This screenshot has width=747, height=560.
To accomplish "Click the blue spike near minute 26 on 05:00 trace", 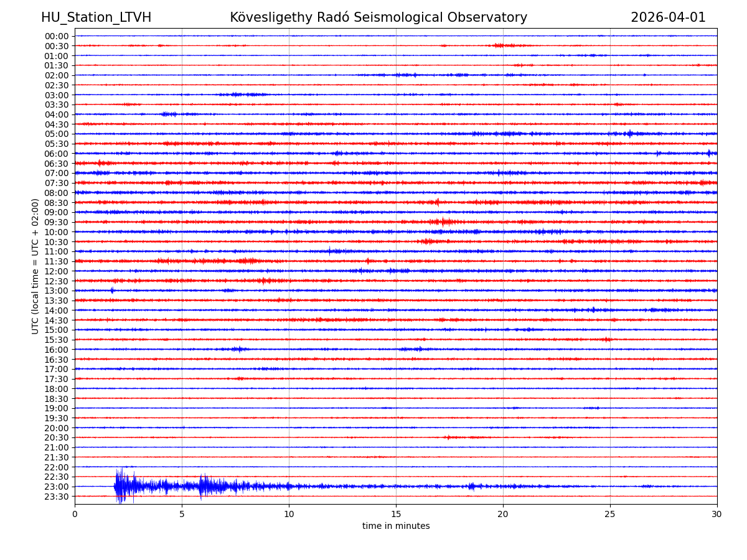I will 630,134.
